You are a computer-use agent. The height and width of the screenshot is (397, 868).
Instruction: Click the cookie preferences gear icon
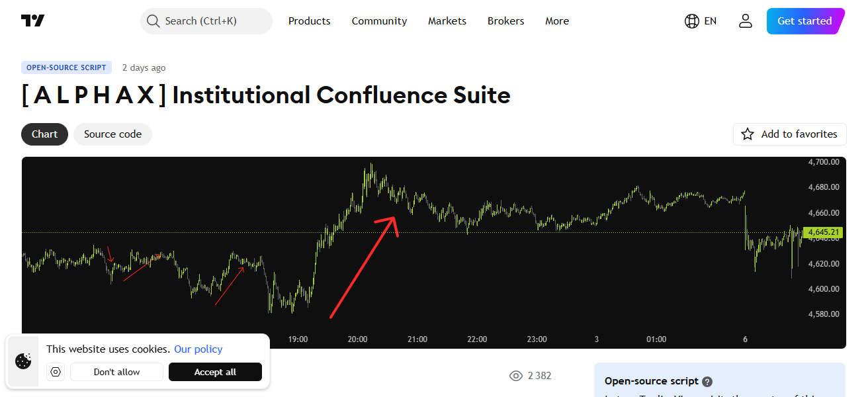point(56,371)
